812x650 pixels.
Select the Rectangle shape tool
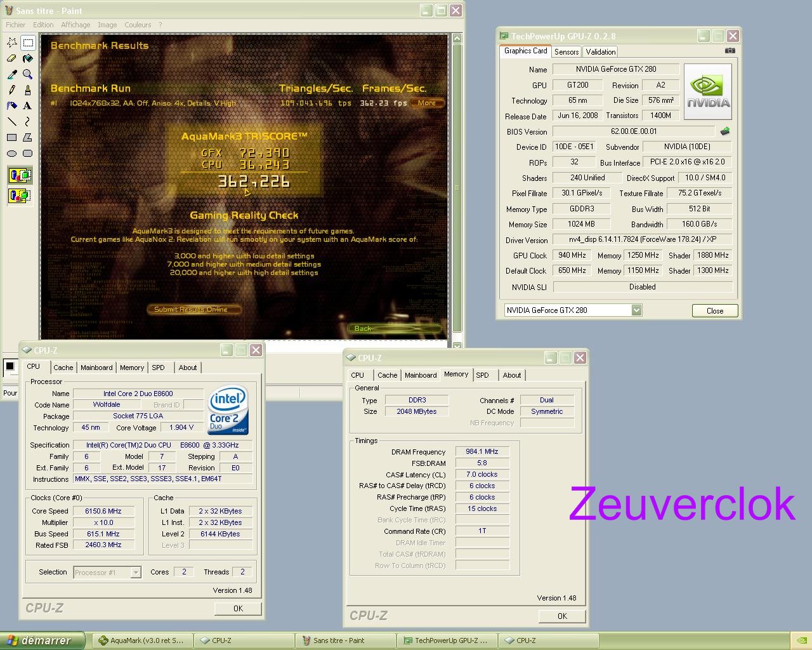pos(11,137)
